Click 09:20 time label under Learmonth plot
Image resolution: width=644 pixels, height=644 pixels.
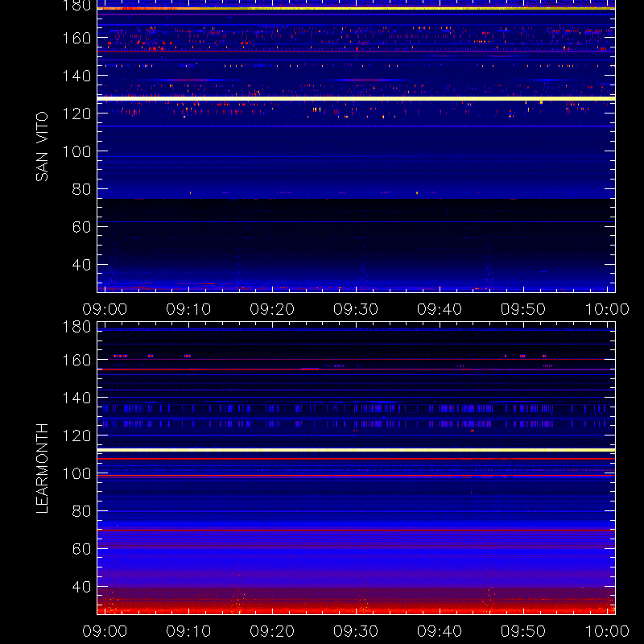(x=272, y=631)
